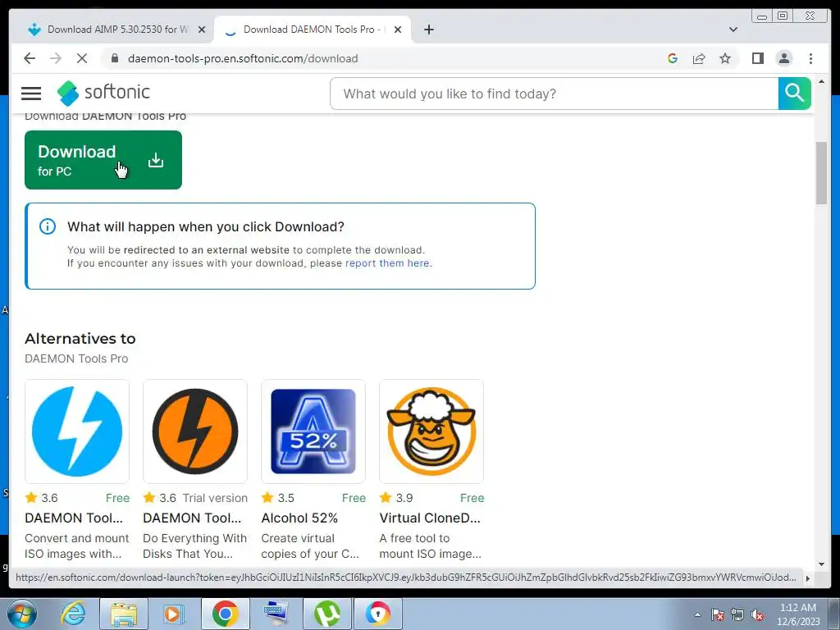The width and height of the screenshot is (840, 630).
Task: Open the Alcohol 52% thumbnail
Action: click(x=313, y=431)
